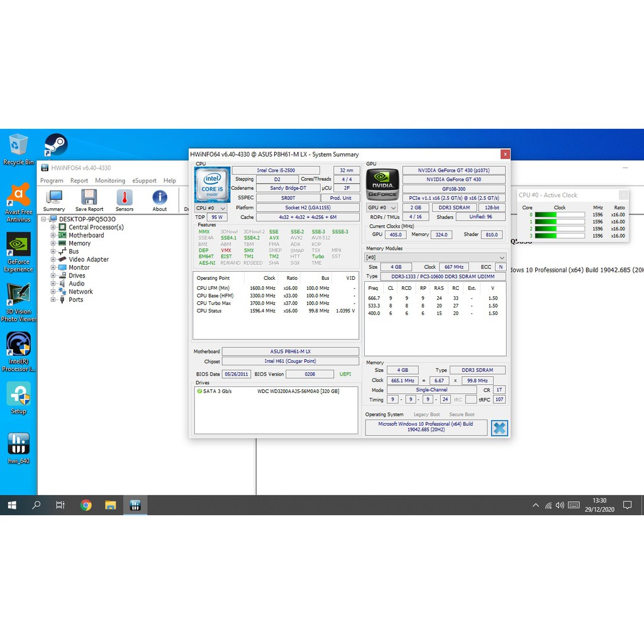
Task: Click the Windows Start button
Action: [x=12, y=505]
